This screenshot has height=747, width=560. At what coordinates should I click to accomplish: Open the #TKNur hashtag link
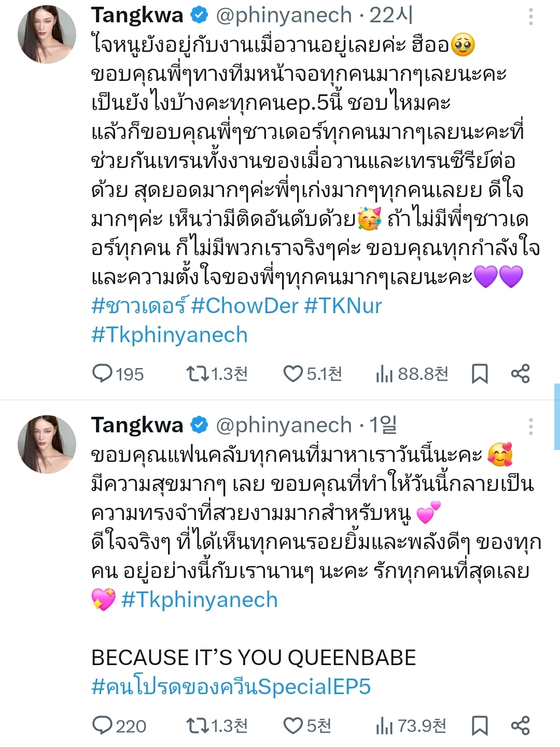coord(343,306)
